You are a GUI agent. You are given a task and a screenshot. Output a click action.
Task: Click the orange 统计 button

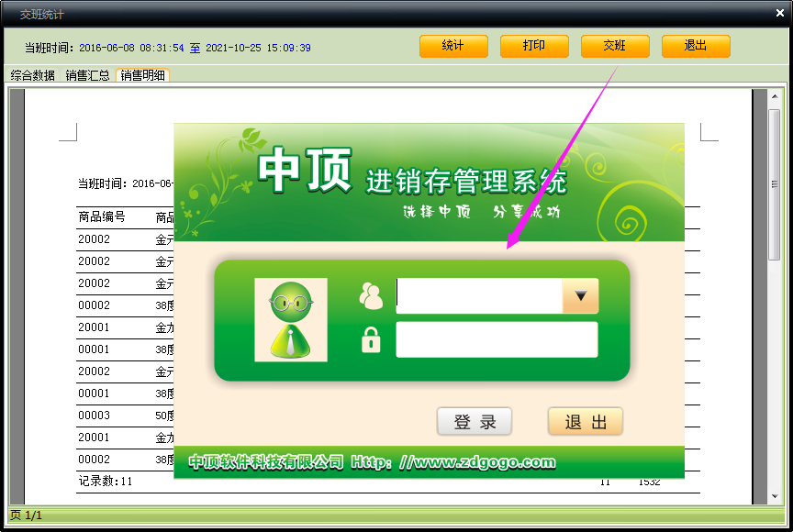pos(453,46)
